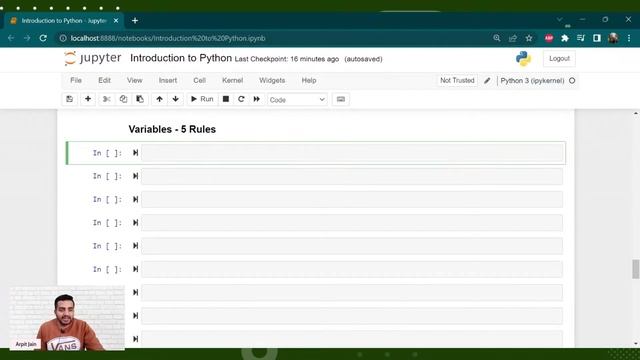Open the Chrome three-dot menu

coord(629,38)
